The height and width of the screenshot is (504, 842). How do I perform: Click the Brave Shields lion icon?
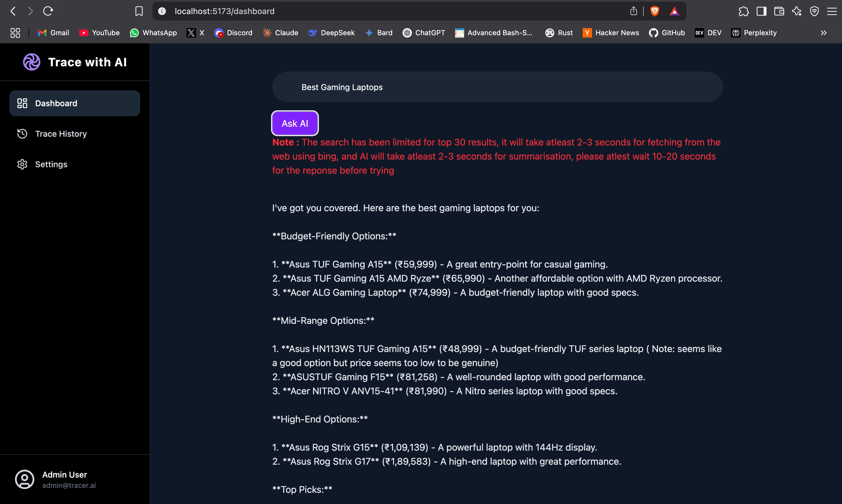tap(655, 11)
